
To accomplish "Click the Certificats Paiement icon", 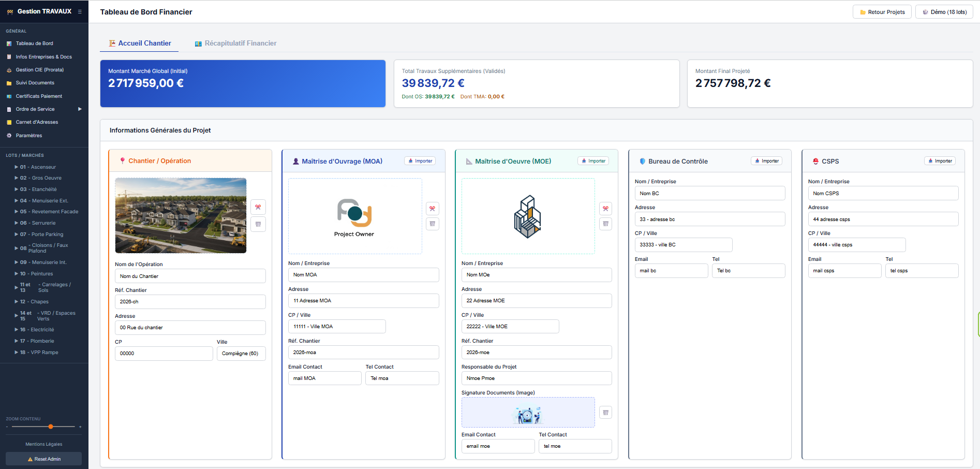I will [8, 96].
